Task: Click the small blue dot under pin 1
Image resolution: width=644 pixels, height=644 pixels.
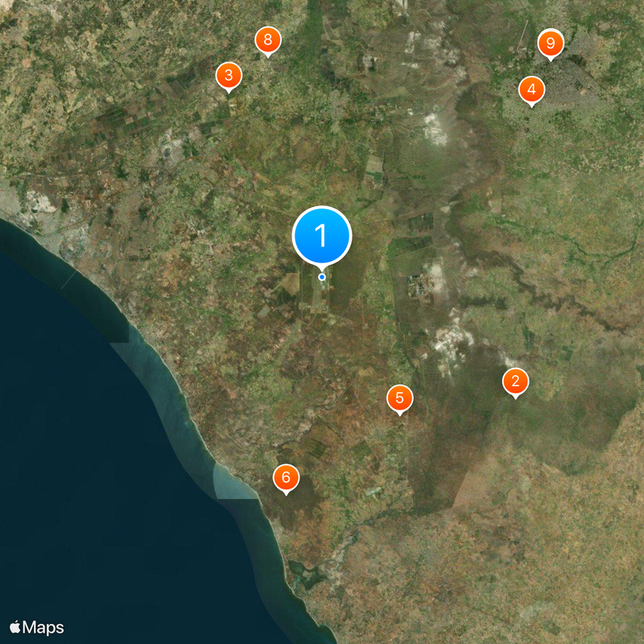Action: coord(322,277)
